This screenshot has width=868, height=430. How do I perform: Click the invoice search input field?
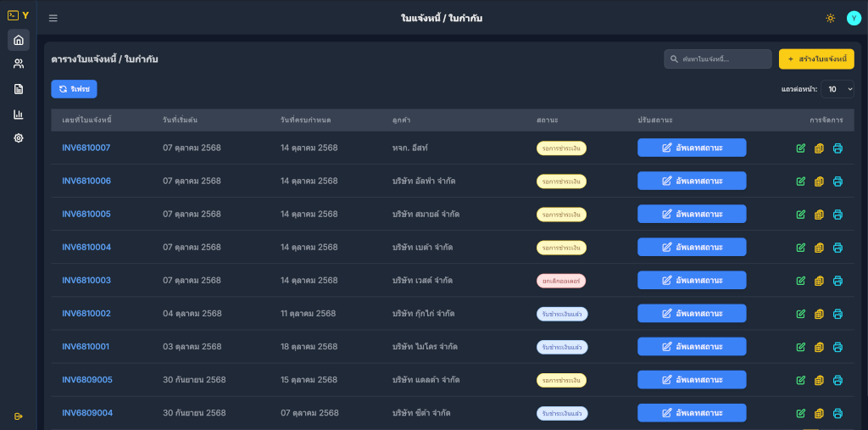[721, 59]
